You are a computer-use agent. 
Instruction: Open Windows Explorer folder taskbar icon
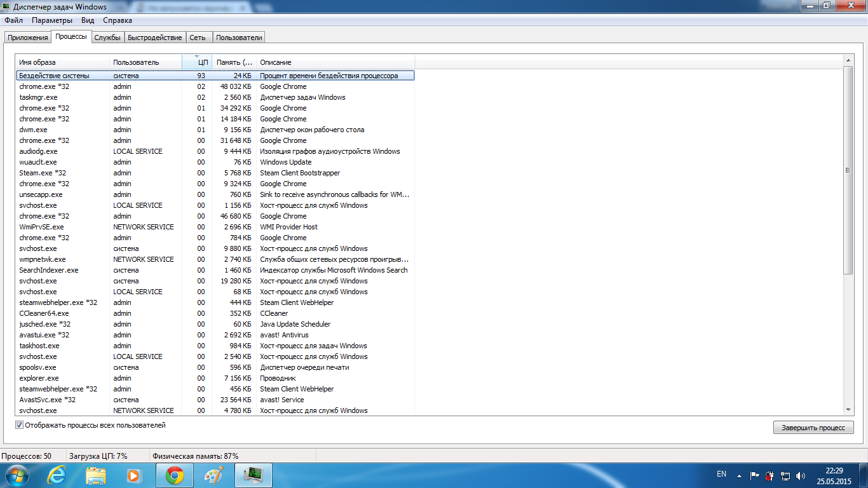[96, 475]
